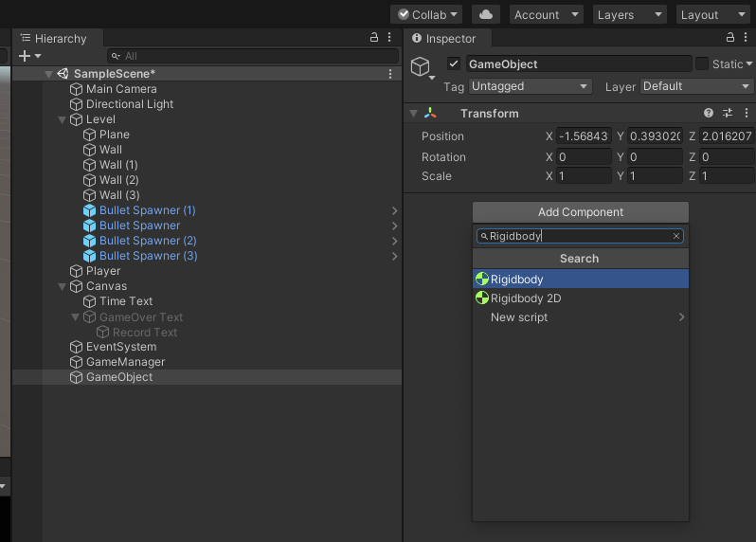Click the GameOver Text cube icon

(x=90, y=316)
